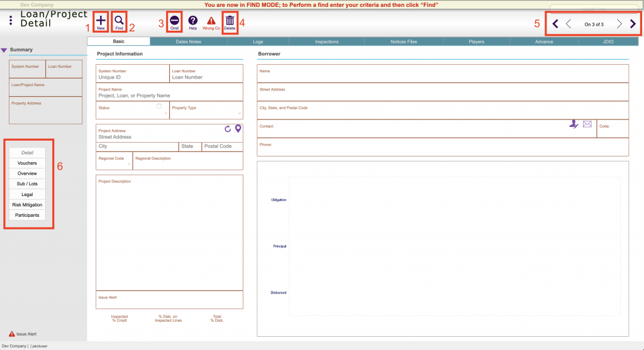Viewport: 644px width, 350px height.
Task: Open the Risk Mitigation section
Action: (x=27, y=205)
